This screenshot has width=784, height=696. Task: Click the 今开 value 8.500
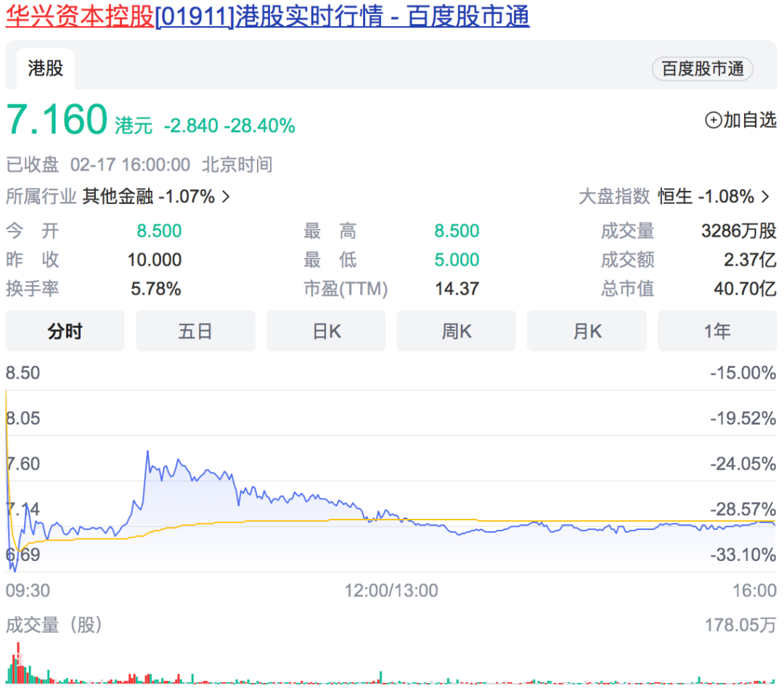tap(159, 231)
